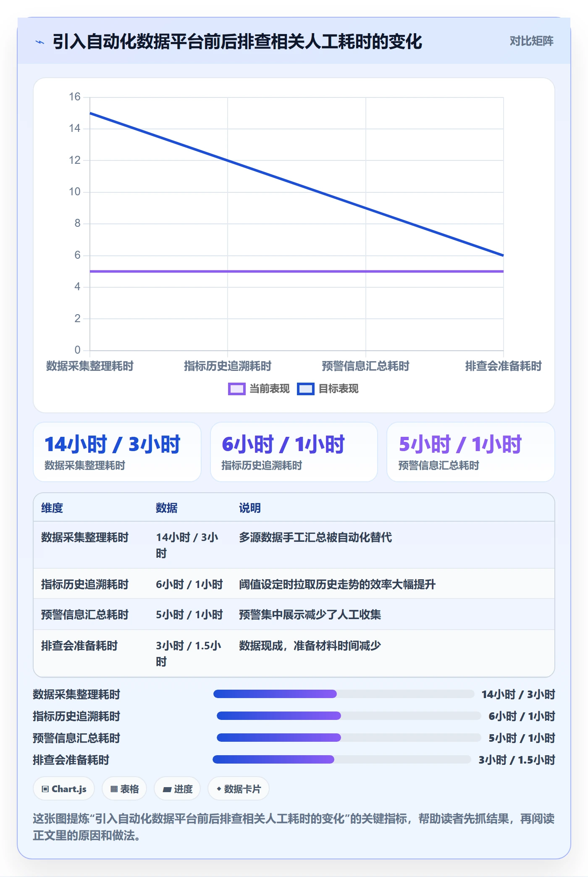Image resolution: width=588 pixels, height=877 pixels.
Task: Select the Chart.js tag
Action: click(x=64, y=789)
